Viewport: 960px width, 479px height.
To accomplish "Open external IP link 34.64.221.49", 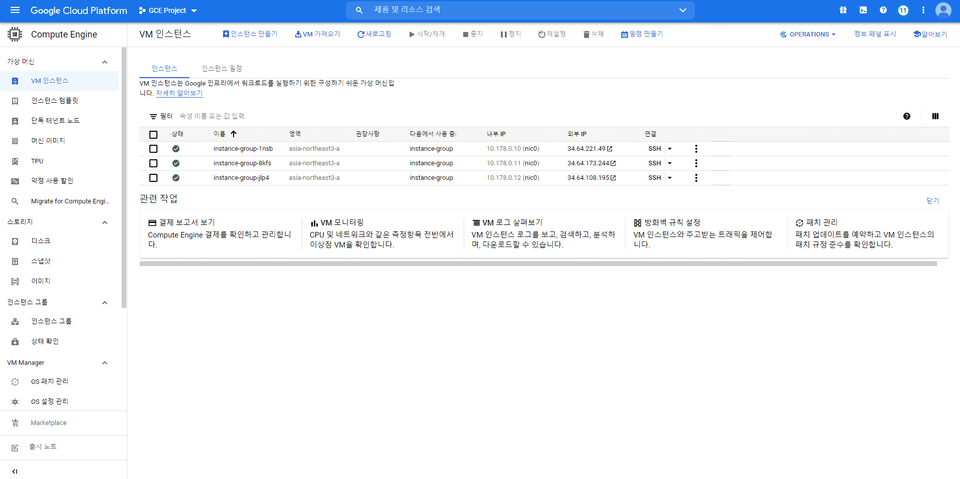I will click(x=590, y=149).
